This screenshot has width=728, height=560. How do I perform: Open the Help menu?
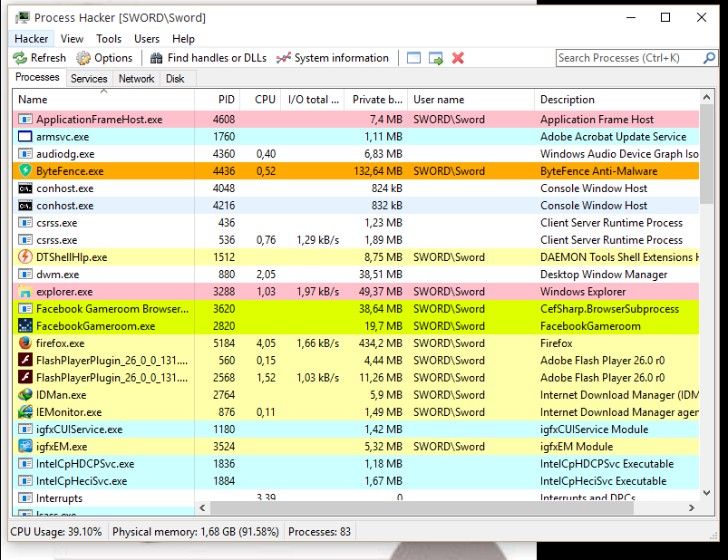[183, 38]
